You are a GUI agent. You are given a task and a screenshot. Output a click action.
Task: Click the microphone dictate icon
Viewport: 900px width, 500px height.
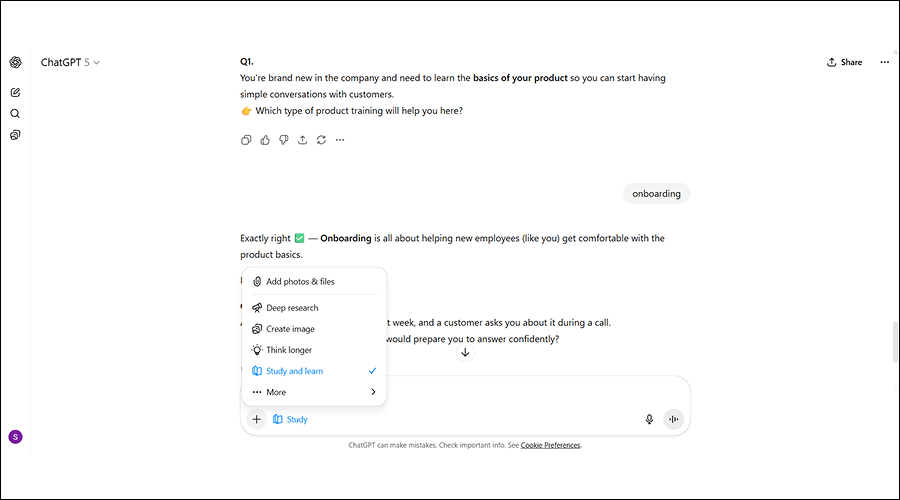(649, 419)
